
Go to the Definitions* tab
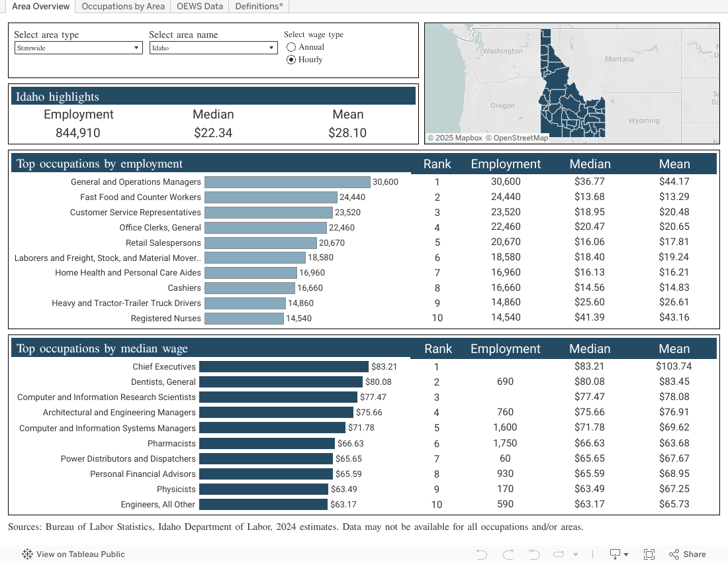click(x=259, y=7)
